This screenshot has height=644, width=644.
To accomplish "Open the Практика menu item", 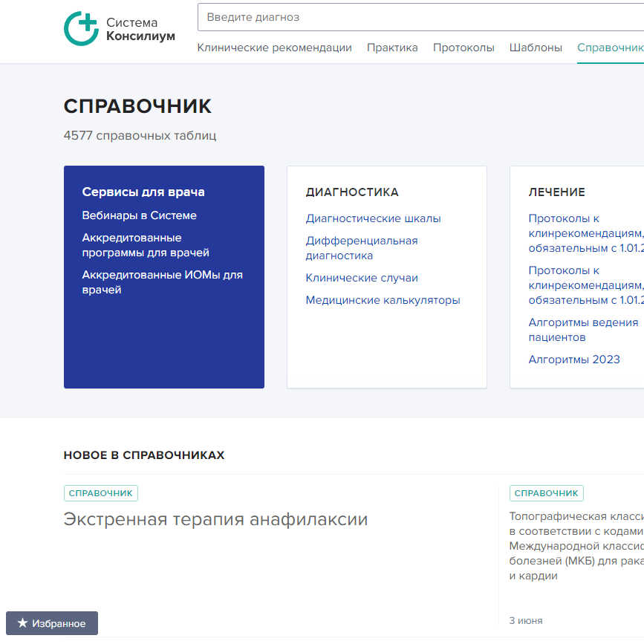I will pyautogui.click(x=392, y=48).
